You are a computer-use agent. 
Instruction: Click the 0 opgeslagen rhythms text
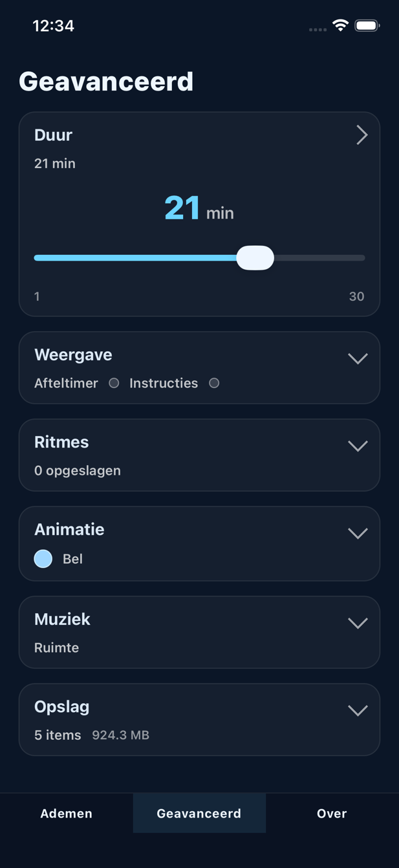click(x=78, y=470)
